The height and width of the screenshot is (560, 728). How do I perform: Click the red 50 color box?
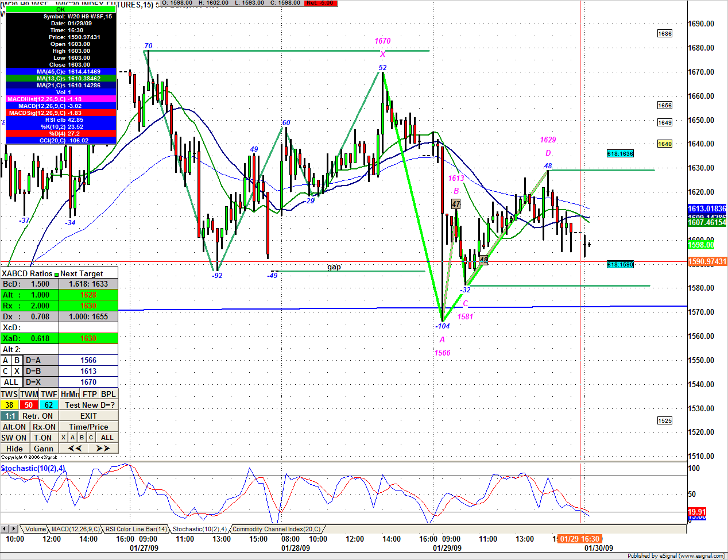click(x=29, y=405)
